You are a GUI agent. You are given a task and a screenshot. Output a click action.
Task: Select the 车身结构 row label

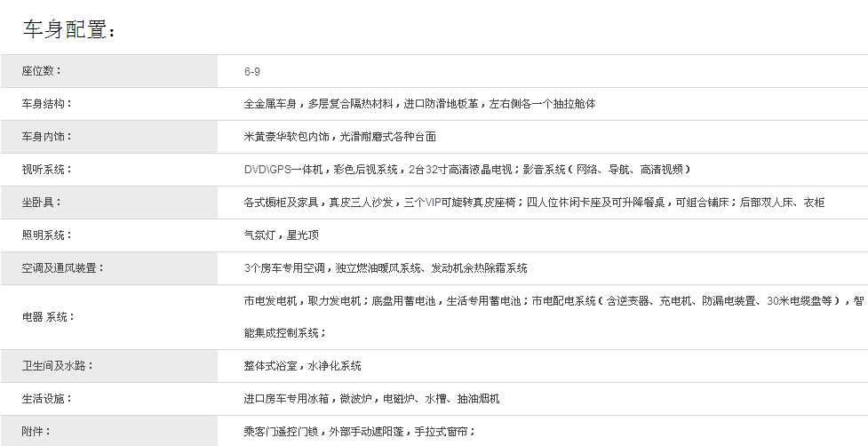tap(47, 104)
